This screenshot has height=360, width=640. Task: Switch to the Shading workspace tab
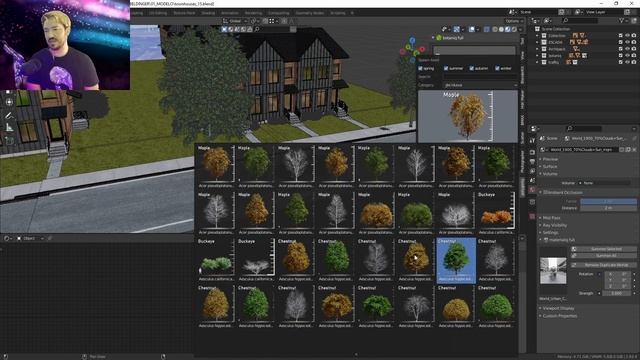tap(208, 13)
